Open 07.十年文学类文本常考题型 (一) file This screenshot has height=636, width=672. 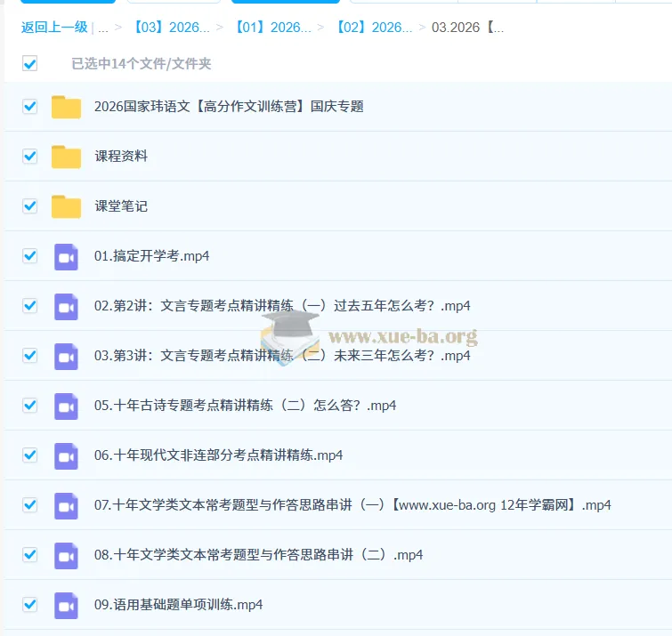[x=352, y=505]
